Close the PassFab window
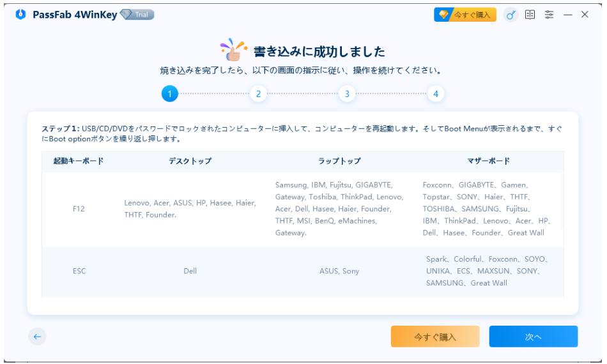The image size is (607, 364). tap(585, 14)
